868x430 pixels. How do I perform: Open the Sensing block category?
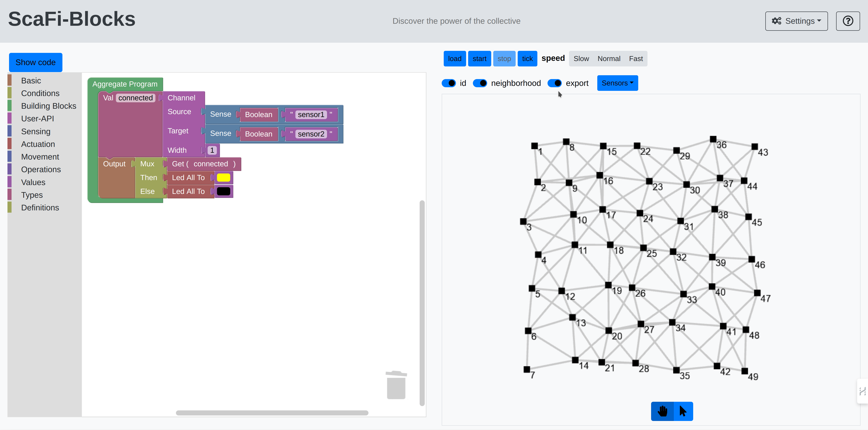[x=36, y=131]
